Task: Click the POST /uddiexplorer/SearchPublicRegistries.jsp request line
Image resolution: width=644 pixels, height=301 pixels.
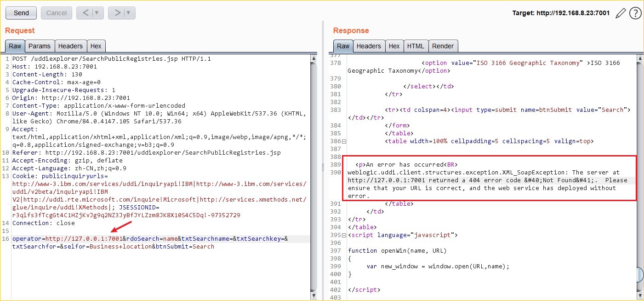Action: click(x=112, y=59)
